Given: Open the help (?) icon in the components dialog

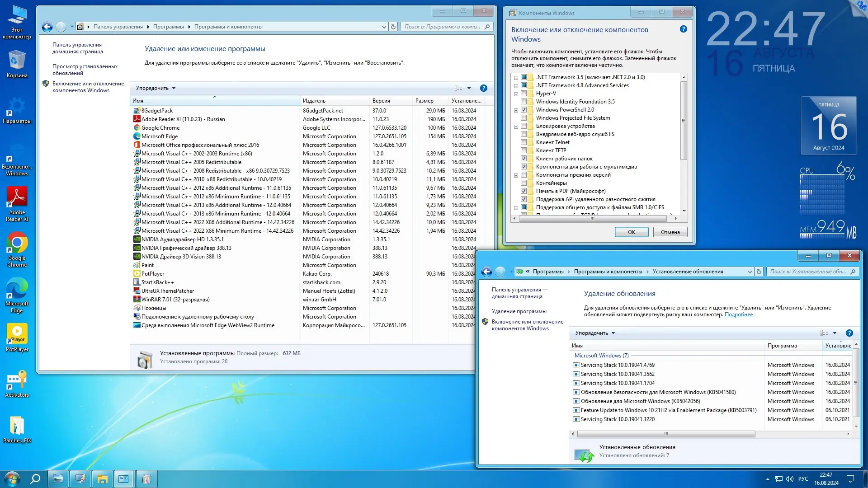Looking at the screenshot, I should pyautogui.click(x=684, y=28).
